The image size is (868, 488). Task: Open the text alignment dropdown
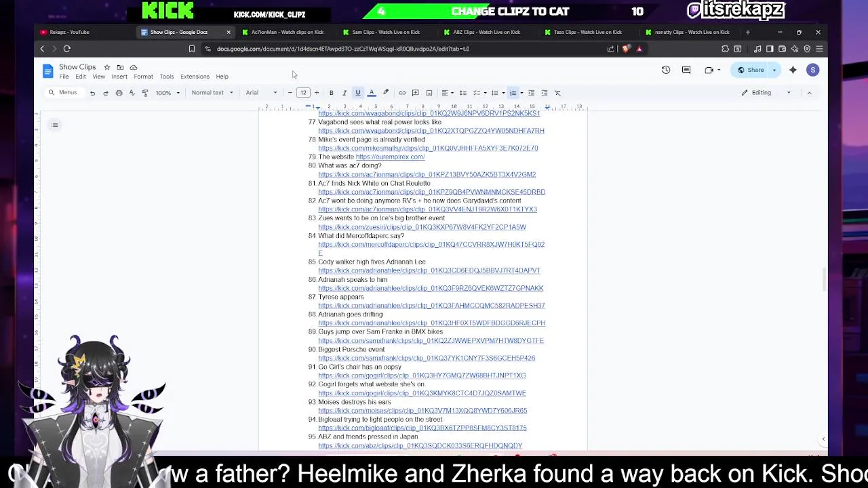point(447,93)
